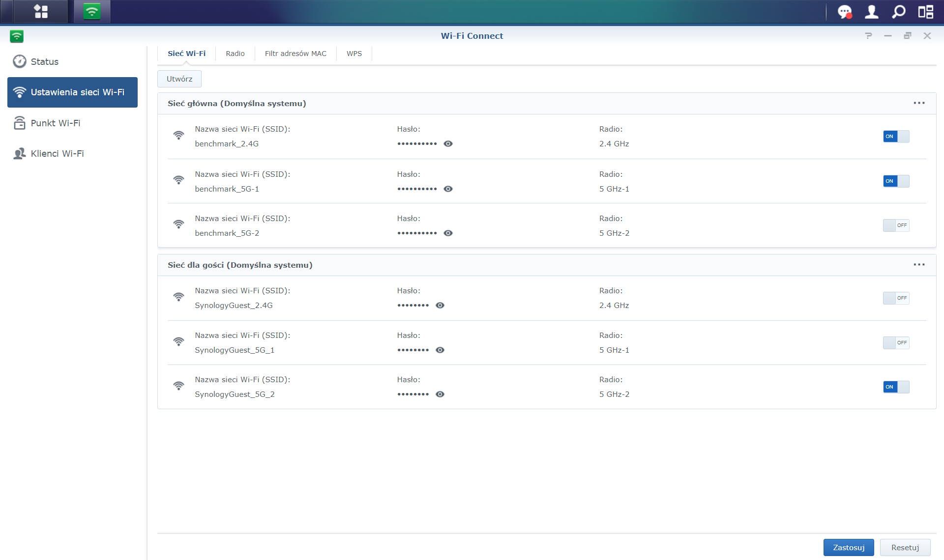The height and width of the screenshot is (560, 944).
Task: Click the 5 GHz-2 radio value for benchmark_5G-2
Action: 614,233
